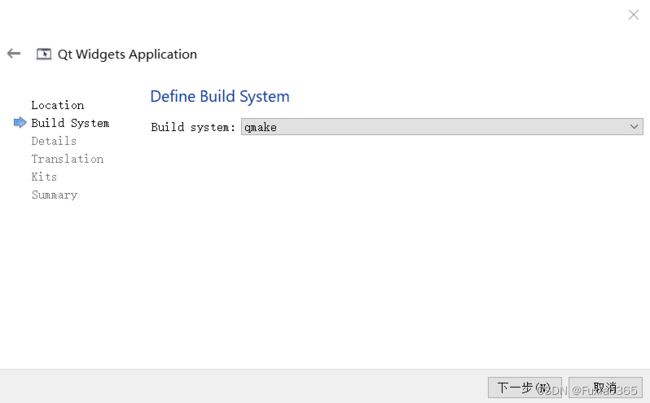This screenshot has height=403, width=650.
Task: Select the Summary wizard step
Action: point(54,195)
